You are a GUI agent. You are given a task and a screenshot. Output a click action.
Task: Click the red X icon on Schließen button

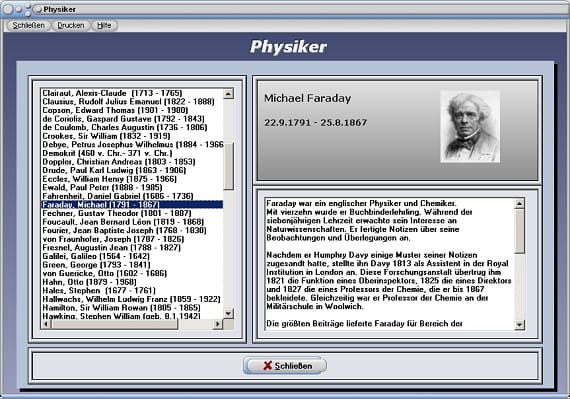(268, 366)
